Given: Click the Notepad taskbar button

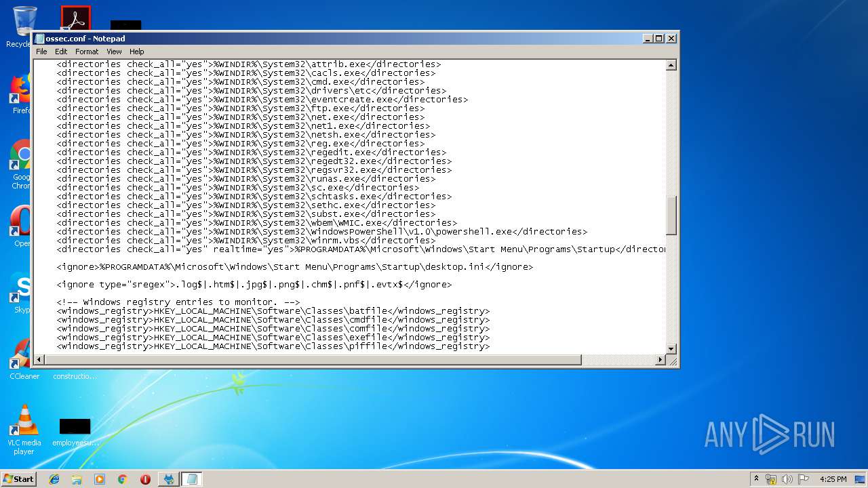Looking at the screenshot, I should pyautogui.click(x=191, y=479).
